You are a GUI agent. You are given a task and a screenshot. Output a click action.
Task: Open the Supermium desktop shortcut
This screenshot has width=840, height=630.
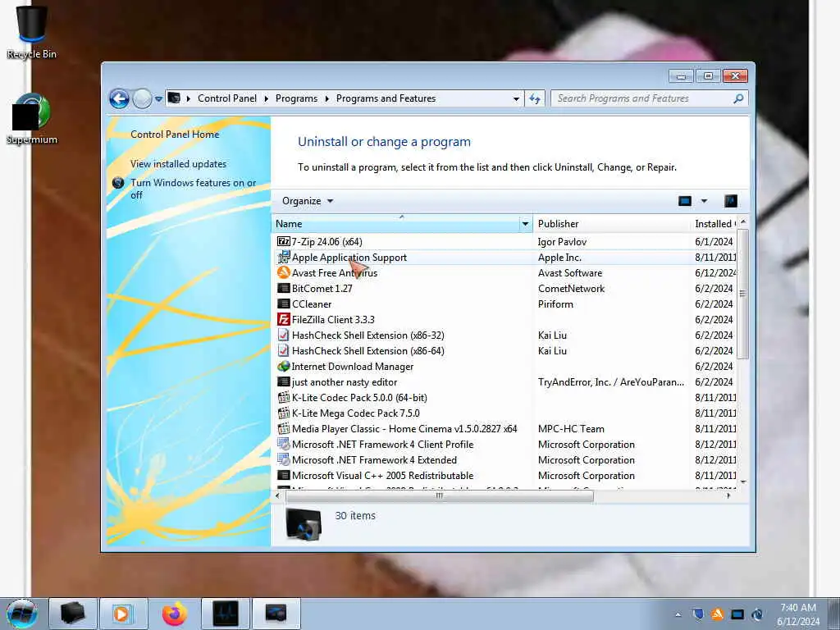click(31, 119)
